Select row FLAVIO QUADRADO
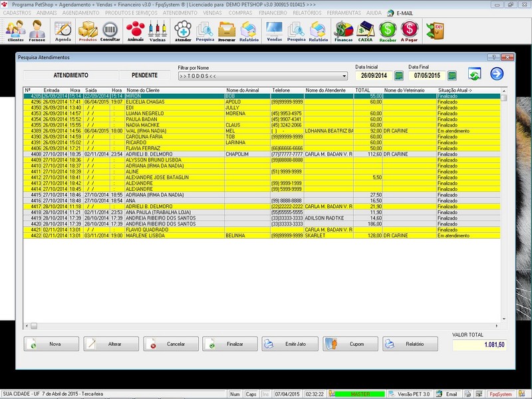The image size is (532, 399). pyautogui.click(x=261, y=229)
